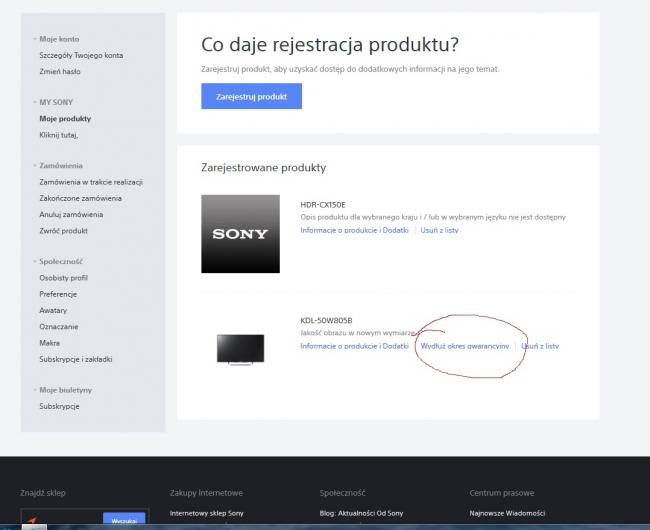
Task: Click the HDR-CX150E product name
Action: coord(323,204)
